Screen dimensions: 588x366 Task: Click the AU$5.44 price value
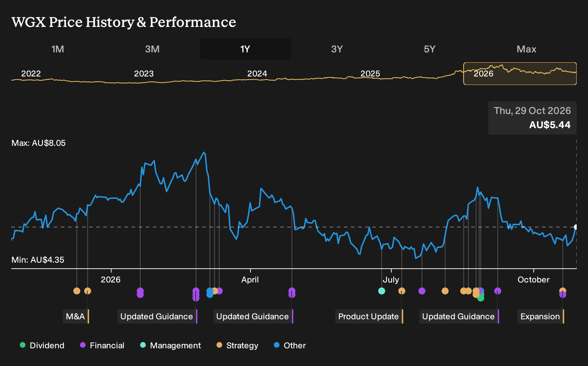(550, 125)
